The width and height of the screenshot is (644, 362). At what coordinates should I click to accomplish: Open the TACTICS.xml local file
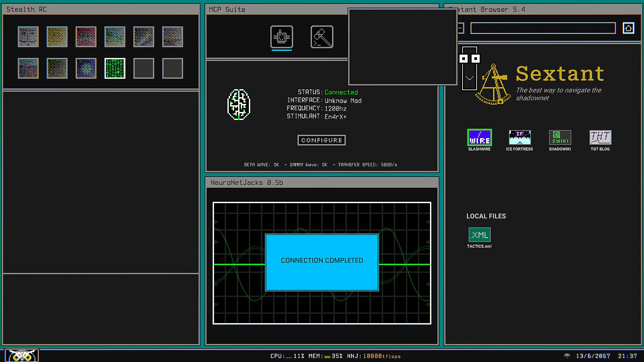479,235
